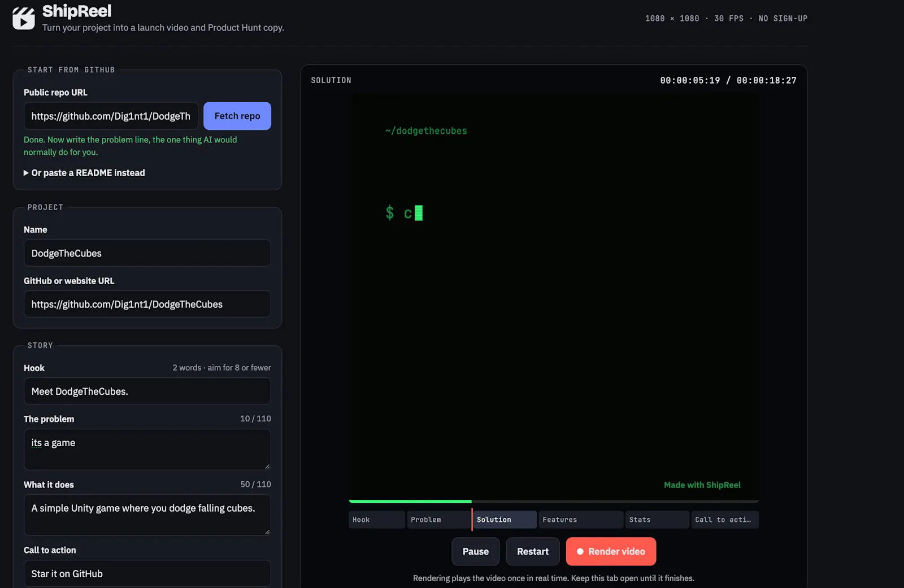Click the SOLUTION scene label in preview header
The width and height of the screenshot is (904, 588).
point(331,80)
